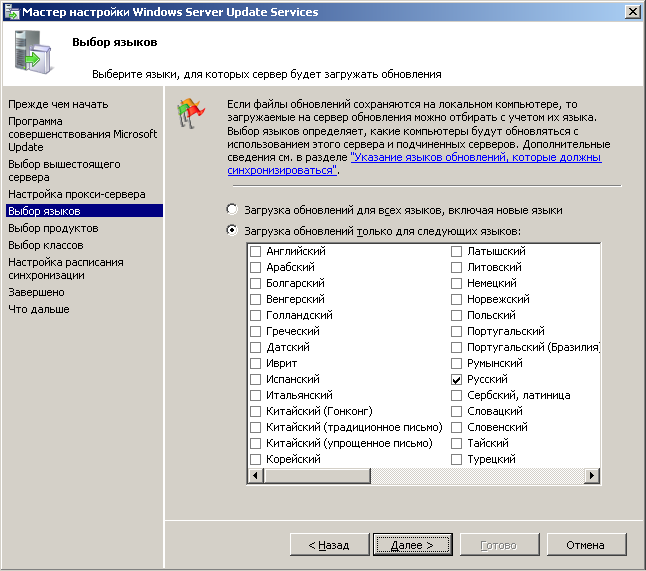Check the Норвежский checkbox

pyautogui.click(x=456, y=299)
